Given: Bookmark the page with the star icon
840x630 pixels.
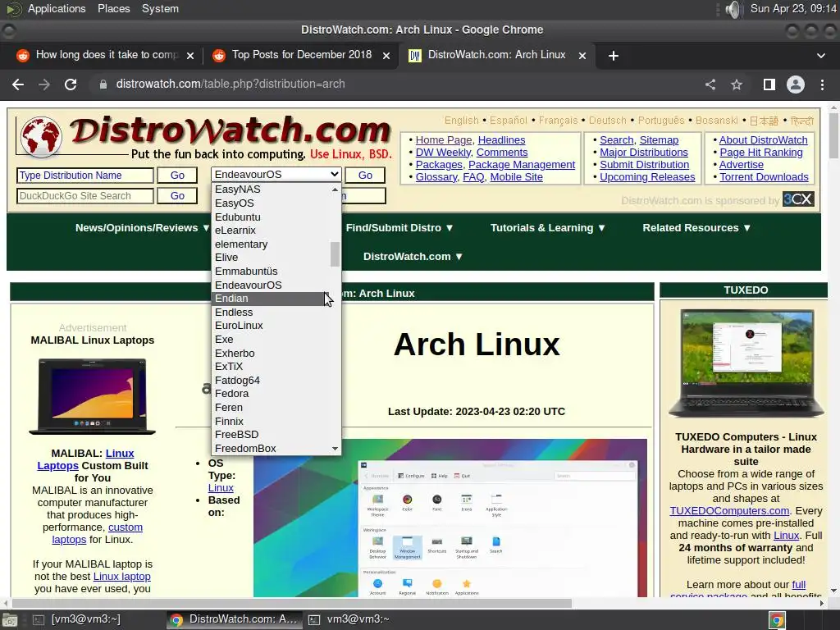Looking at the screenshot, I should click(737, 84).
